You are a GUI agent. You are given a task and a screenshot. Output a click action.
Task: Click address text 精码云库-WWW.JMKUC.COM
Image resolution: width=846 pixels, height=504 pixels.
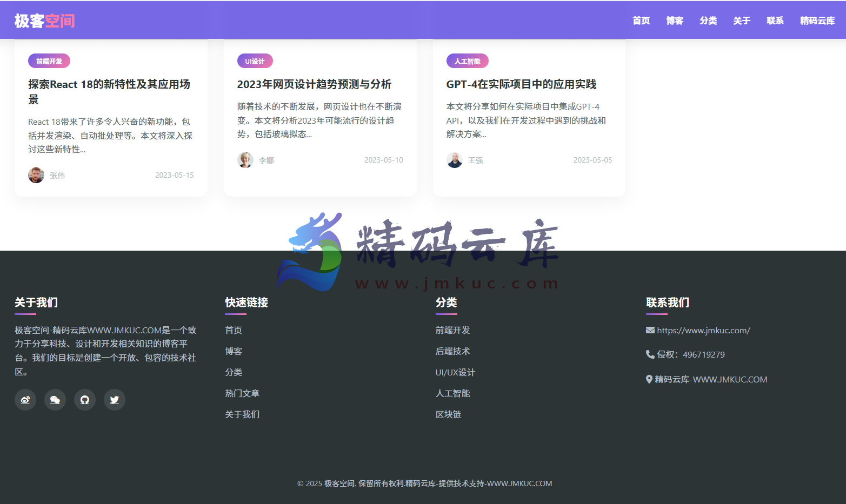coord(711,379)
